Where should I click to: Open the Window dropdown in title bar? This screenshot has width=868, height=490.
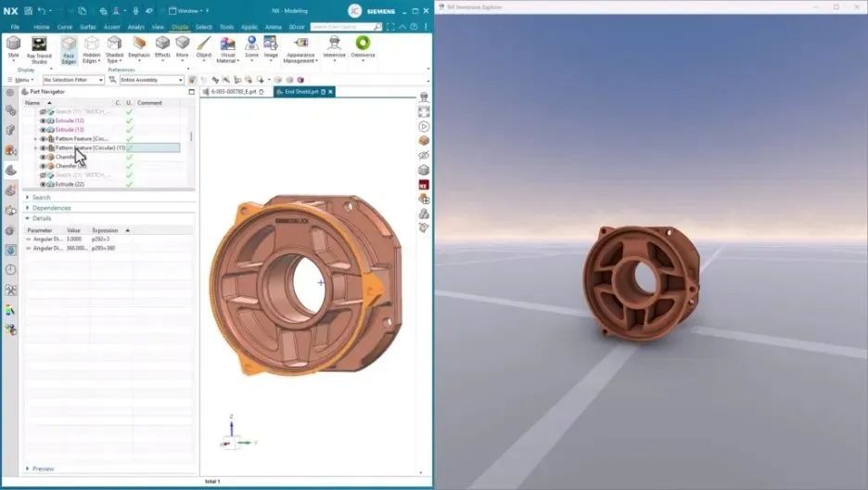click(x=189, y=10)
